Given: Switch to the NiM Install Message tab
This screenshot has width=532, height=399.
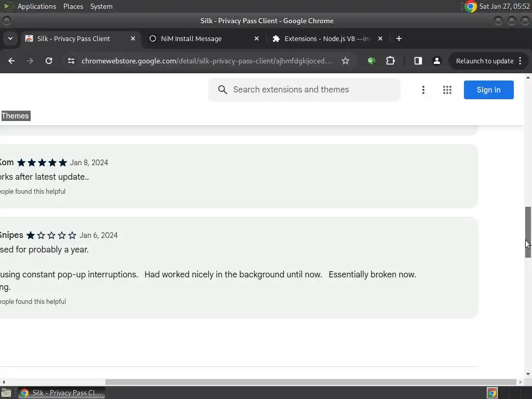Looking at the screenshot, I should 204,38.
